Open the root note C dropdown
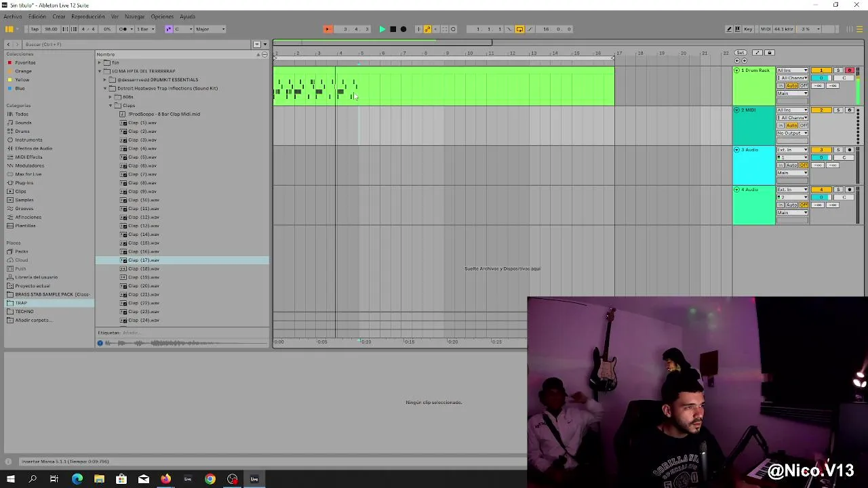Image resolution: width=868 pixels, height=488 pixels. click(x=183, y=29)
